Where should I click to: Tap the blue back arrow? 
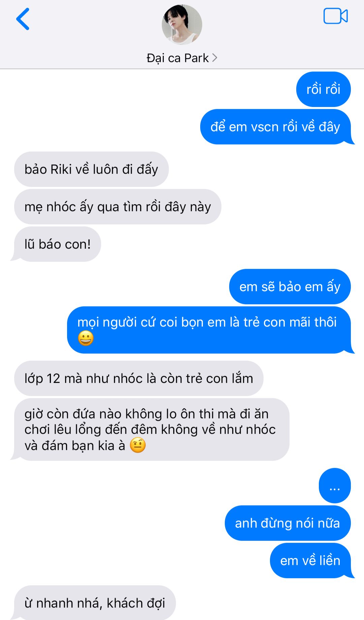pyautogui.click(x=23, y=19)
